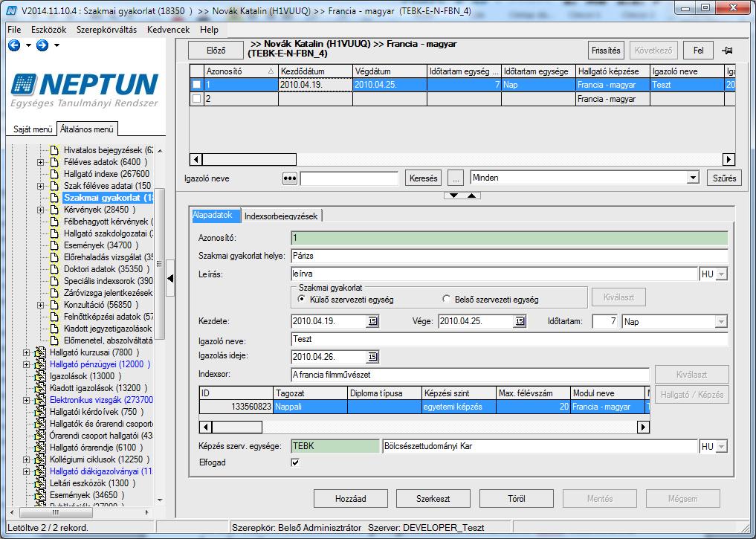Screen dimensions: 756x539
Task: Click the vertical scrollbar of menu tree
Action: [160, 264]
